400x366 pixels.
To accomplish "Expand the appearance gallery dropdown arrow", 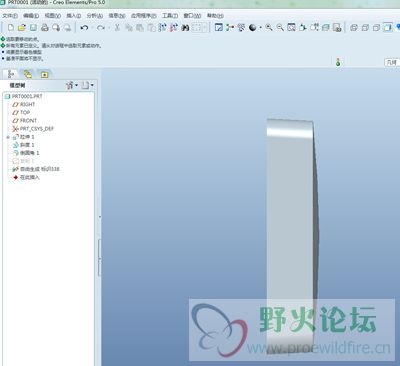I will click(260, 28).
